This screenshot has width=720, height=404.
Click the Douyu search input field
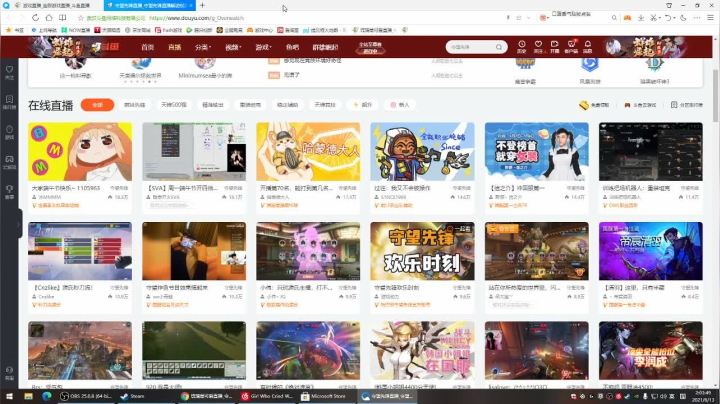tap(472, 47)
